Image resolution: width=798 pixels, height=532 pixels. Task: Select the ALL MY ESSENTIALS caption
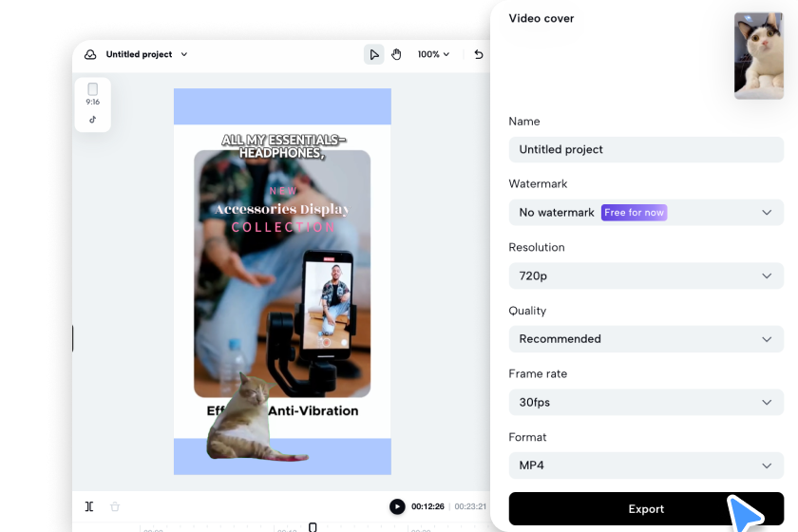(x=283, y=146)
